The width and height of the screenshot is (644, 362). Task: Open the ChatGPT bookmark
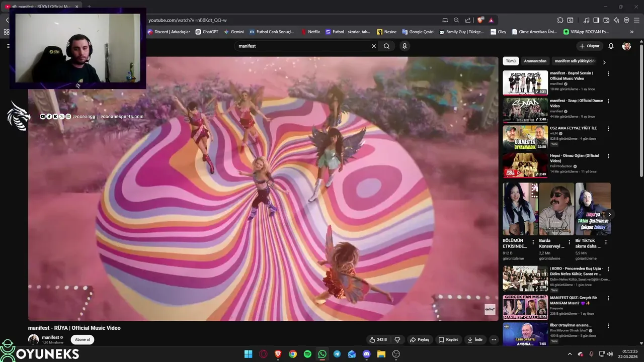coord(206,32)
